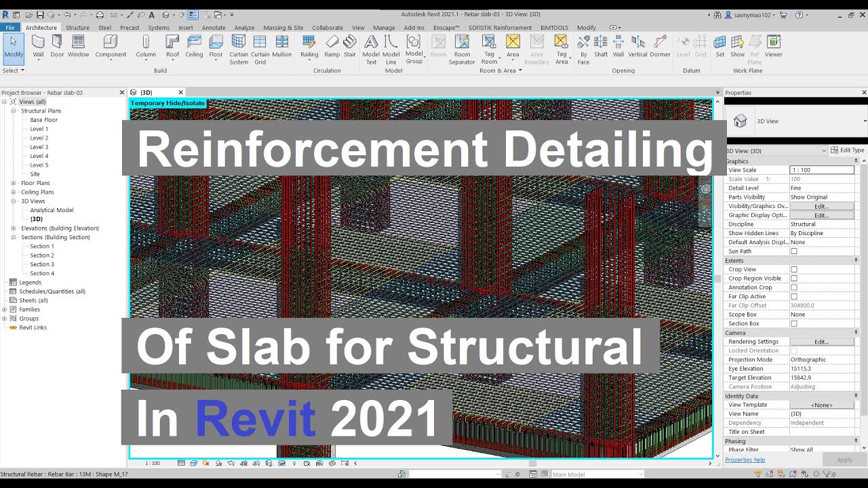Select the Window tool
Viewport: 868px width, 488px height.
(x=78, y=47)
